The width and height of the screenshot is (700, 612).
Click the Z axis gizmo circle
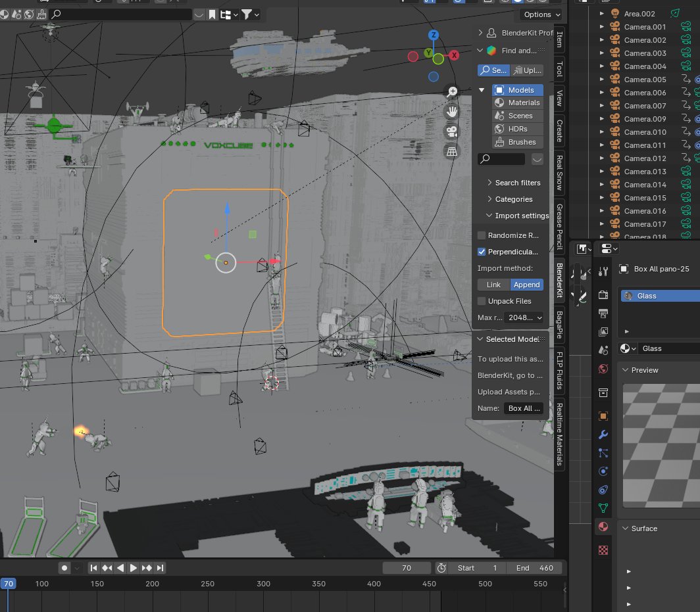coord(433,35)
